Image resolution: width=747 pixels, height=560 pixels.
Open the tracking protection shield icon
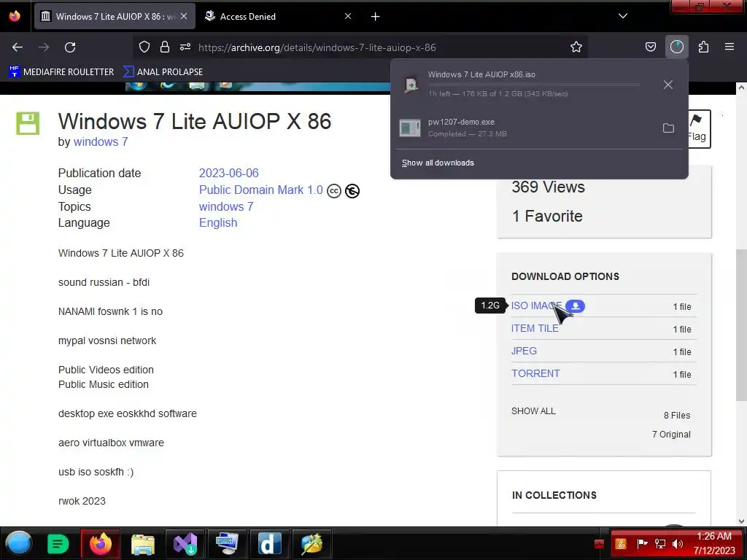coord(144,47)
